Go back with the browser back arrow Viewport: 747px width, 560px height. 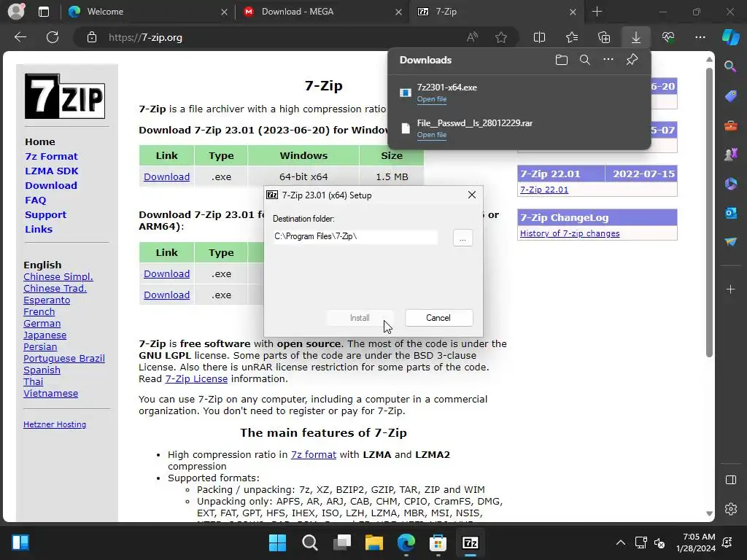[20, 37]
